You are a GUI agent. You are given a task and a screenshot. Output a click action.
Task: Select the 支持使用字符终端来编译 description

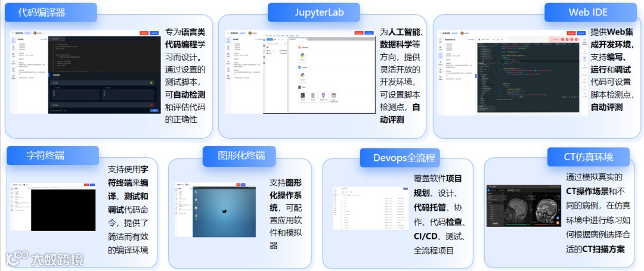point(128,209)
